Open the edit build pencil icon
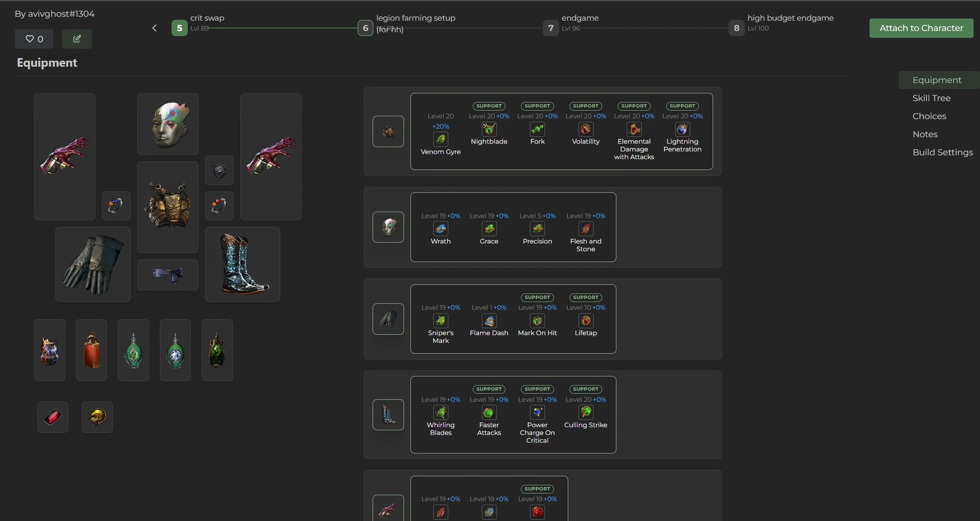This screenshot has width=980, height=521. click(x=77, y=39)
